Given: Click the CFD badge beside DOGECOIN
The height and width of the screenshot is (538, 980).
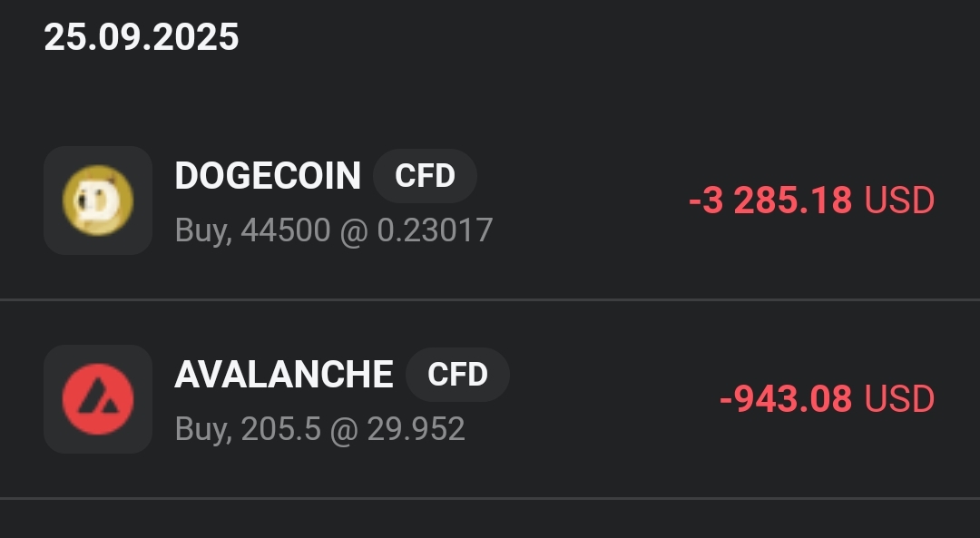Looking at the screenshot, I should pyautogui.click(x=425, y=176).
